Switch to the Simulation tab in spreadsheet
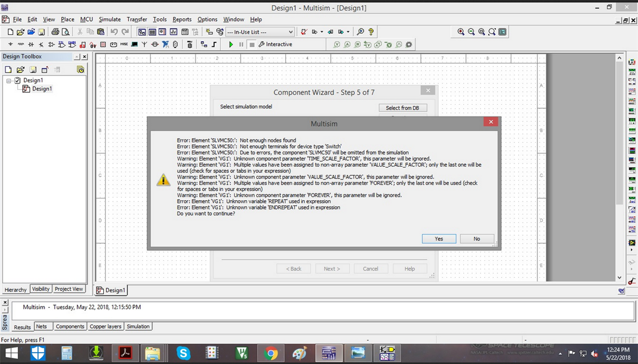638x364 pixels. coord(138,327)
